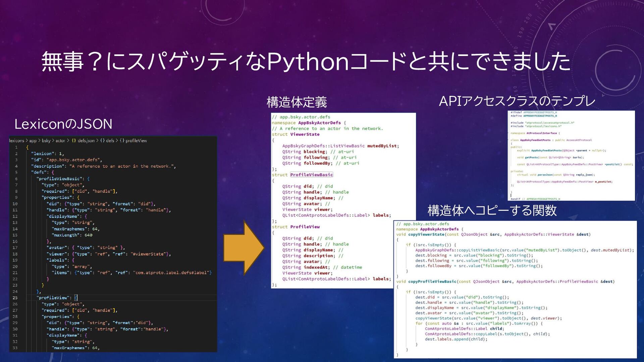Click the opening bracket on profileView line
The image size is (644, 362).
pyautogui.click(x=76, y=298)
